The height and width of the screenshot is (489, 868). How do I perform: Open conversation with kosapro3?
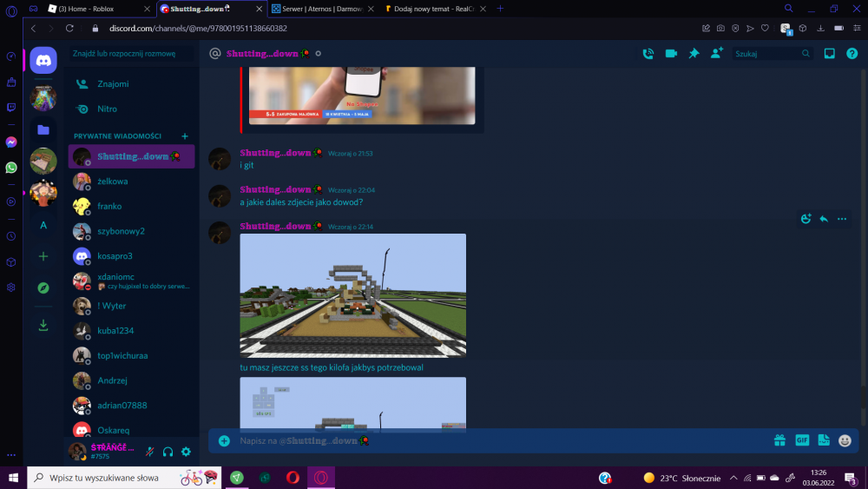[131, 256]
